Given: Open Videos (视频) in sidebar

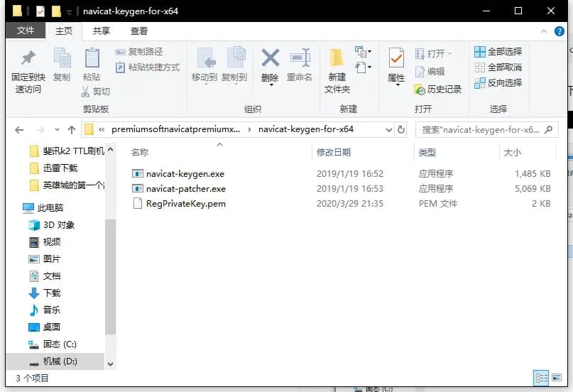Looking at the screenshot, I should (x=45, y=242).
